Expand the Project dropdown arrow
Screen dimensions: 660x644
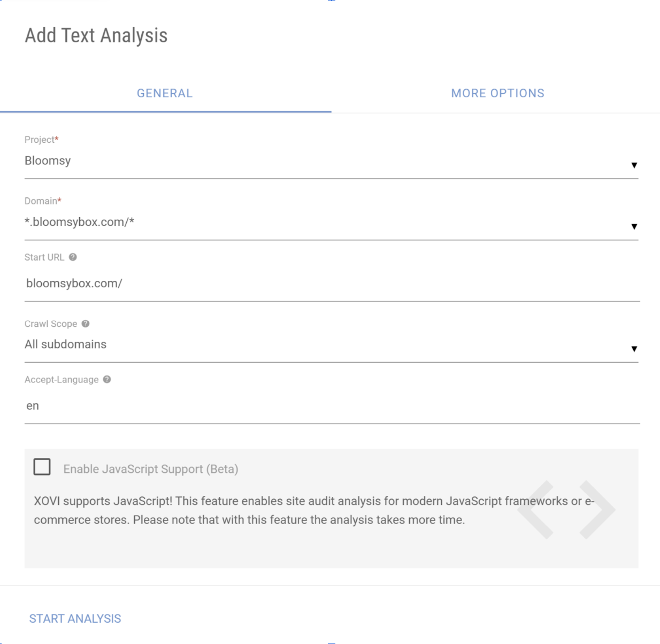pos(634,165)
